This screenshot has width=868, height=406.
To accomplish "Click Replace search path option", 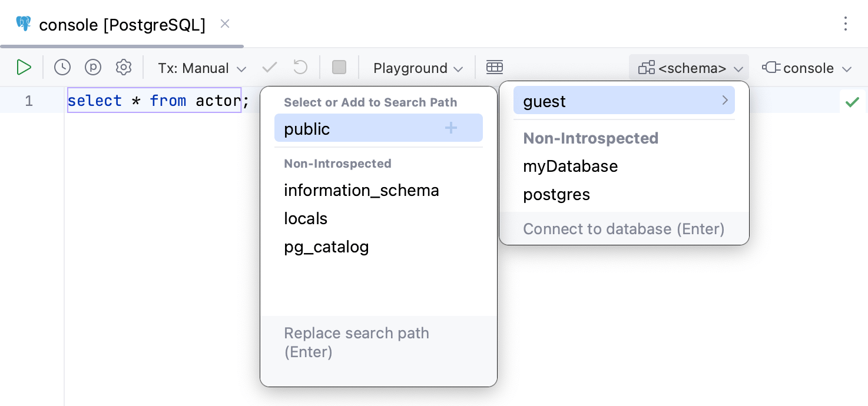I will pos(356,342).
